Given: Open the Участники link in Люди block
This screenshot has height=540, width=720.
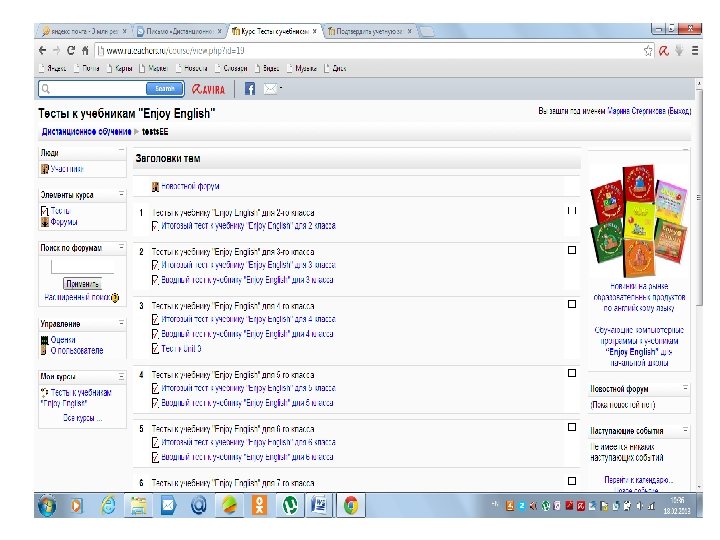Looking at the screenshot, I should pos(67,169).
